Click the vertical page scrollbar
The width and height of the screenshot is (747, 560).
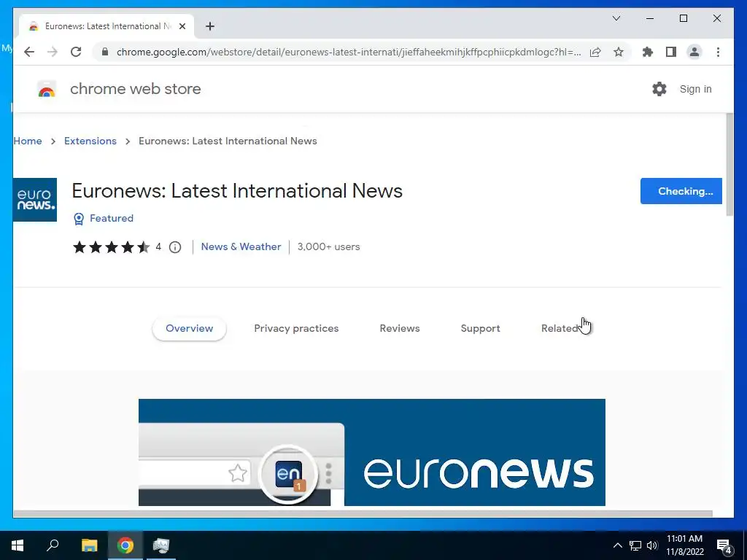click(x=729, y=165)
